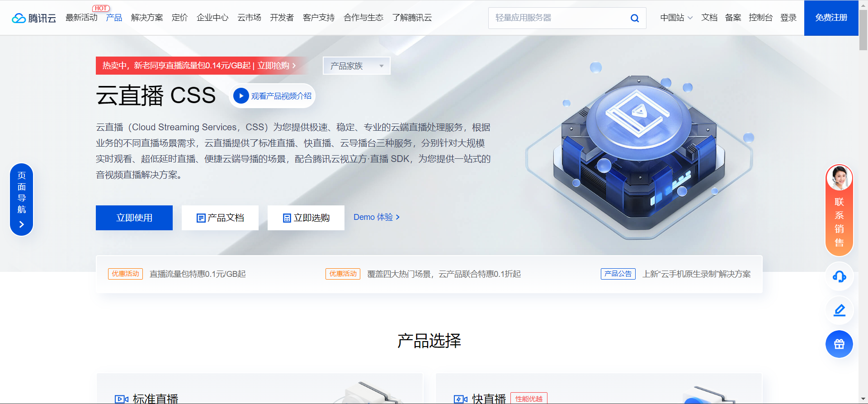This screenshot has height=404, width=868.
Task: Click the pencil feedback icon
Action: coord(840,310)
